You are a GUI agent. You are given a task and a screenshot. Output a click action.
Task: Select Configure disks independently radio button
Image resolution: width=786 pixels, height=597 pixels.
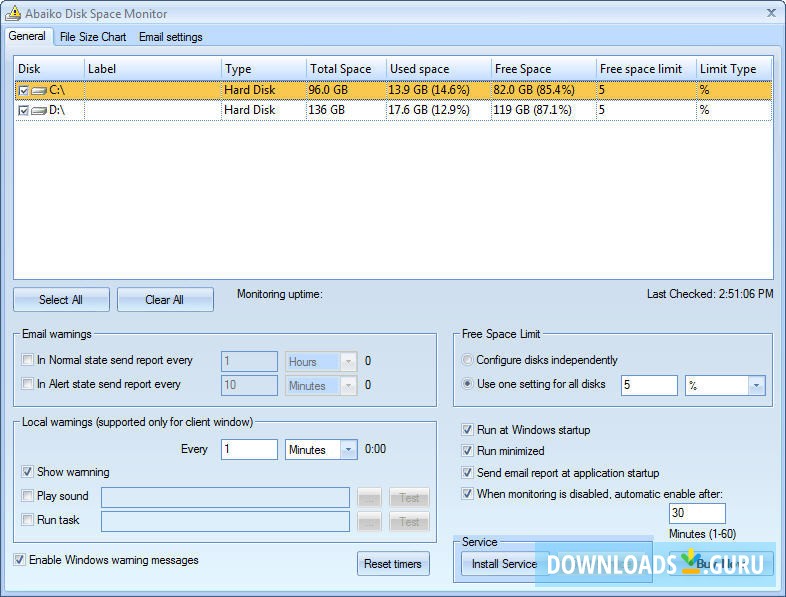tap(467, 360)
